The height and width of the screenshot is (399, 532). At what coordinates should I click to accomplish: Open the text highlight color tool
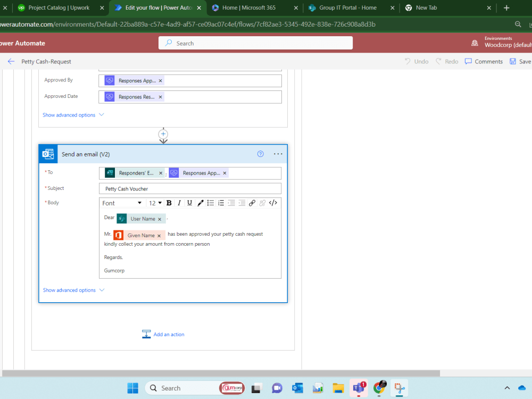(x=200, y=203)
